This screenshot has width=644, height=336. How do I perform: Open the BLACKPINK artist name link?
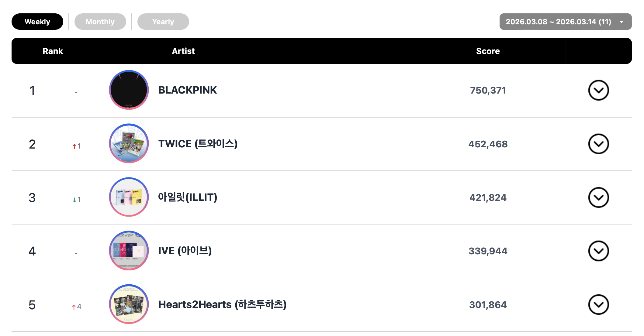click(187, 90)
